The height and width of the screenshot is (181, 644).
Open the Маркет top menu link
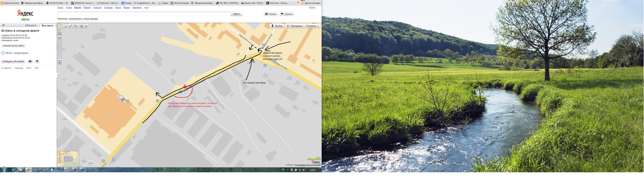pyautogui.click(x=87, y=8)
